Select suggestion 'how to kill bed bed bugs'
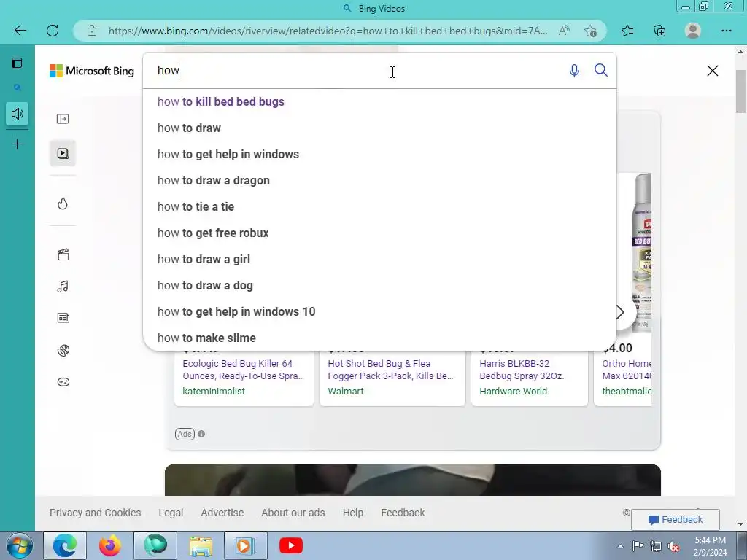This screenshot has width=747, height=560. [379, 102]
